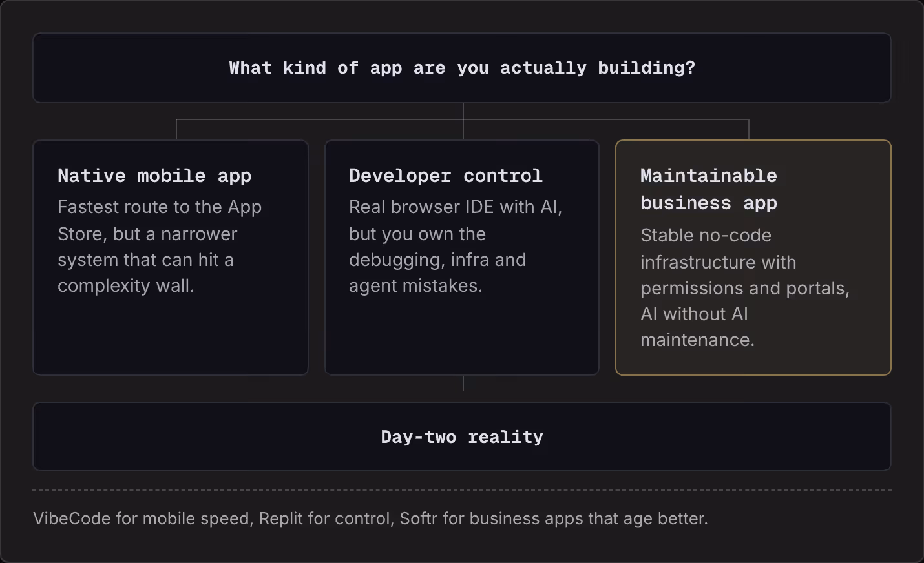Click the 'Real browser IDE with AI' description
This screenshot has width=924, height=563.
pyautogui.click(x=456, y=247)
